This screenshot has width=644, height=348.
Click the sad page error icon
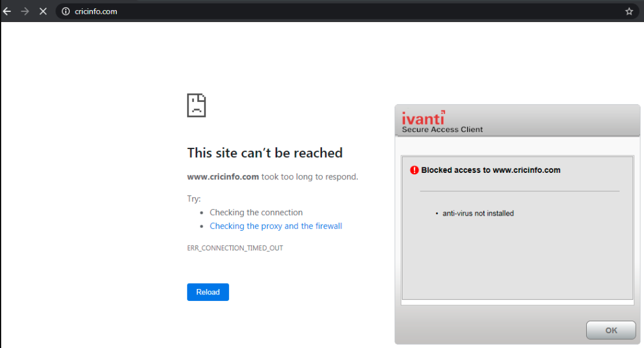tap(196, 105)
